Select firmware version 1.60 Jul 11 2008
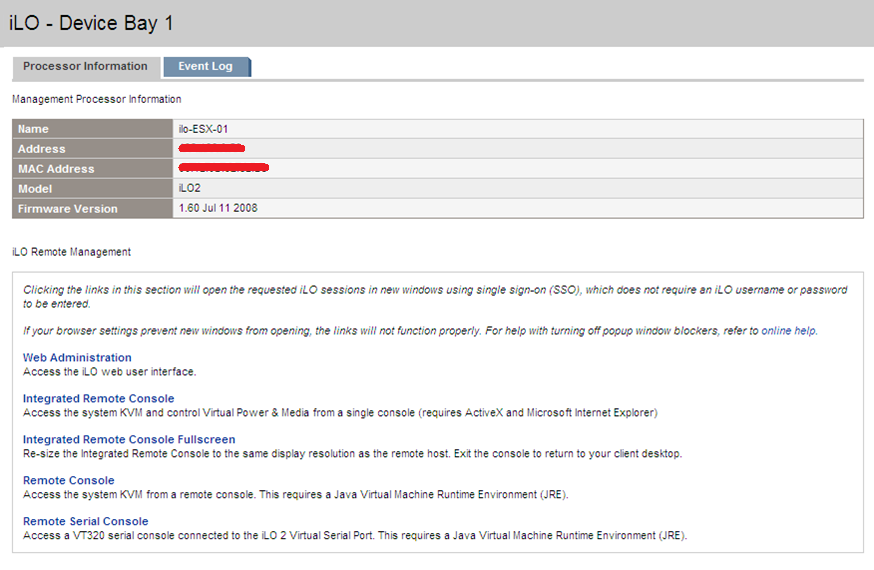Image resolution: width=874 pixels, height=570 pixels. click(x=218, y=208)
